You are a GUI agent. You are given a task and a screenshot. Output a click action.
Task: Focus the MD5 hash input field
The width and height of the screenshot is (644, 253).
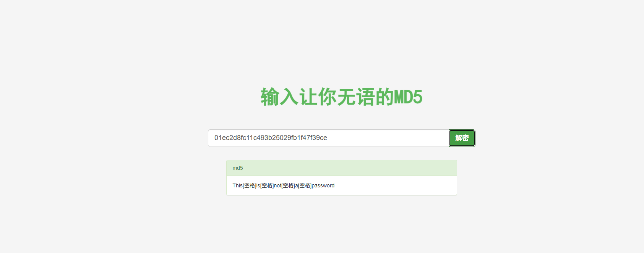[x=328, y=138]
